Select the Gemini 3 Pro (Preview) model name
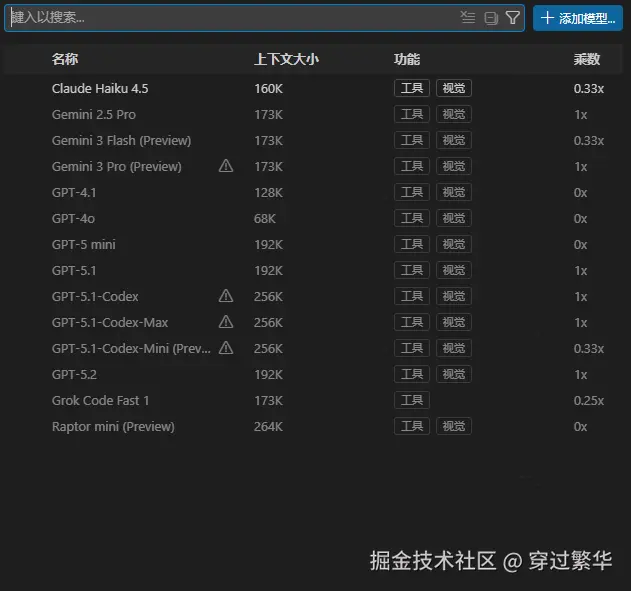Image resolution: width=631 pixels, height=591 pixels. tap(116, 167)
